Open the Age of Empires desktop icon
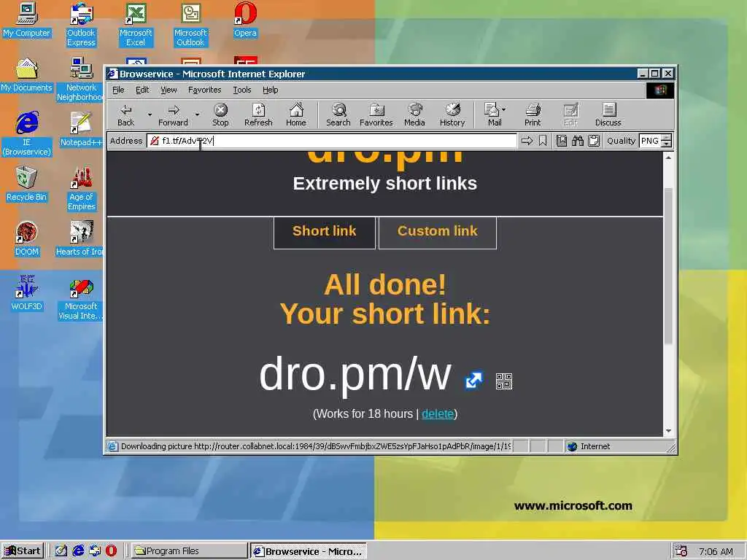 point(81,189)
